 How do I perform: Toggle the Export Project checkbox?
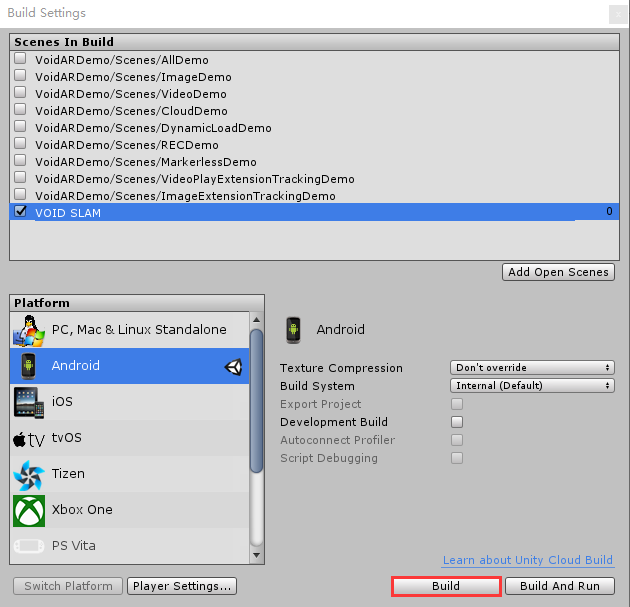tap(457, 404)
